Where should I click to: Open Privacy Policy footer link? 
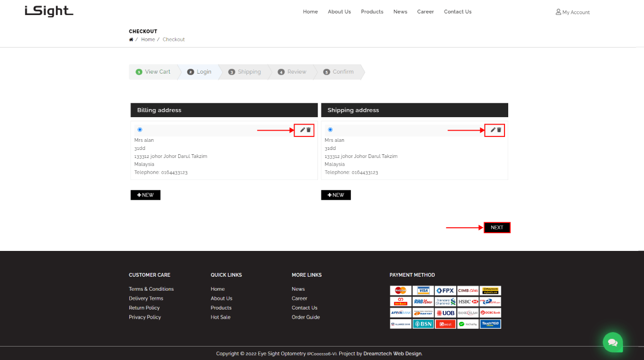[145, 318]
